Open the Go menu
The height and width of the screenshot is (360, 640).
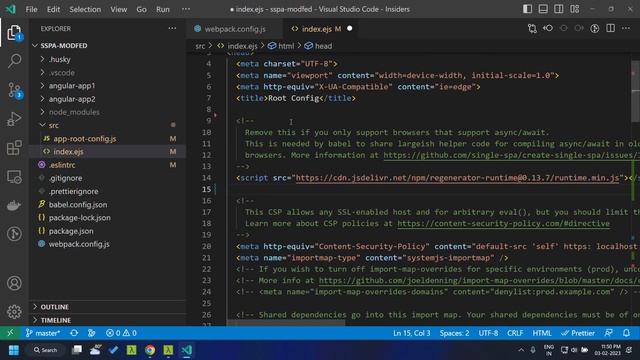[x=141, y=9]
